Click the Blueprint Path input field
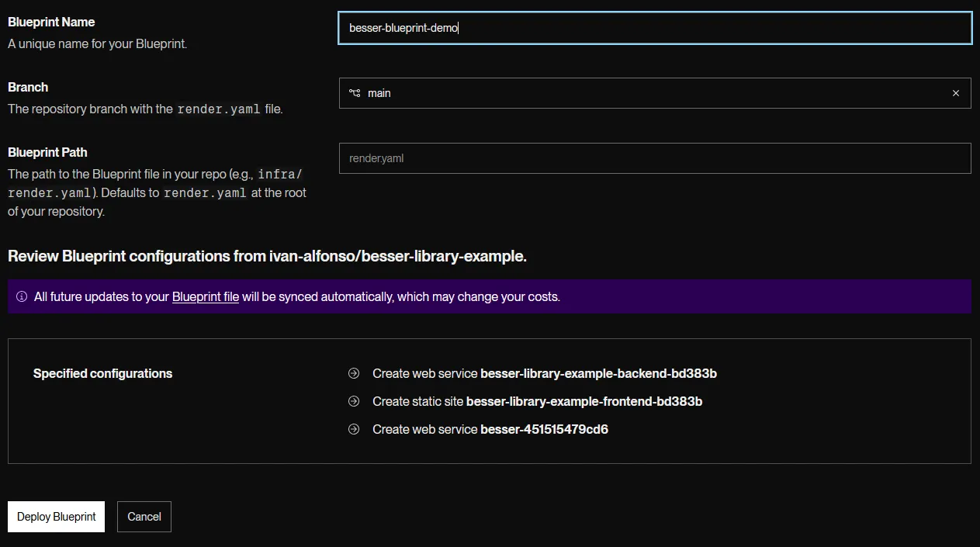This screenshot has width=980, height=547. pos(655,158)
